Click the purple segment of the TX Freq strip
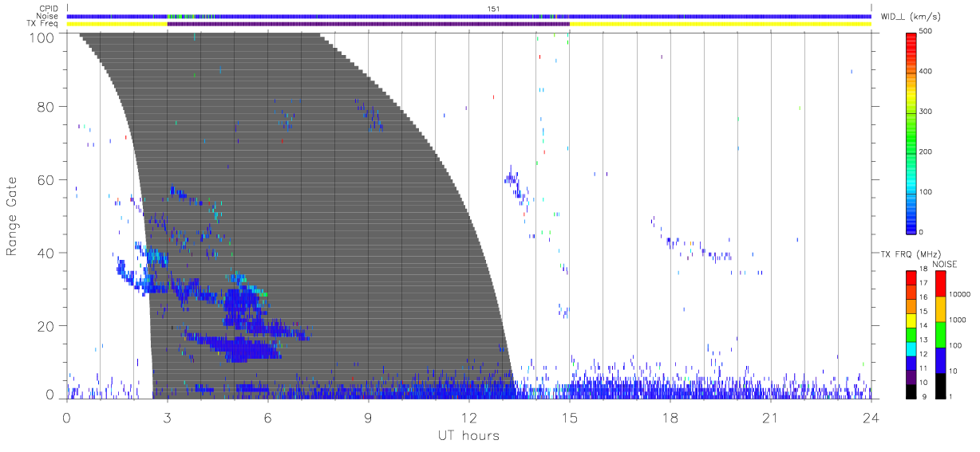980x452 pixels. [x=368, y=24]
